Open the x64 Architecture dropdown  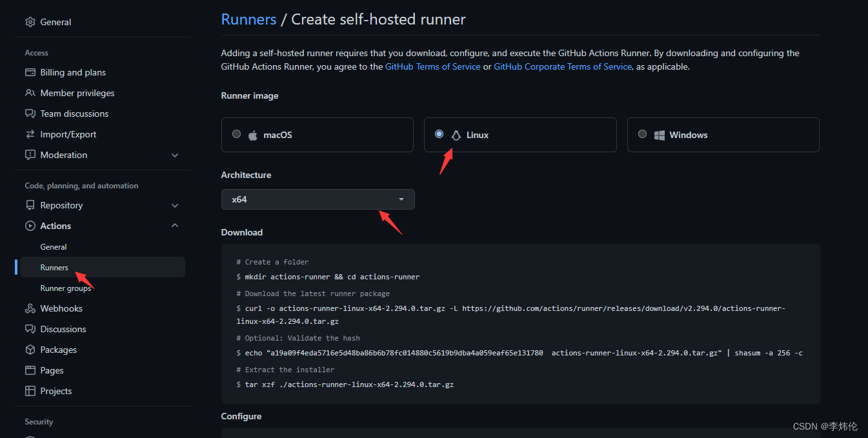coord(318,199)
